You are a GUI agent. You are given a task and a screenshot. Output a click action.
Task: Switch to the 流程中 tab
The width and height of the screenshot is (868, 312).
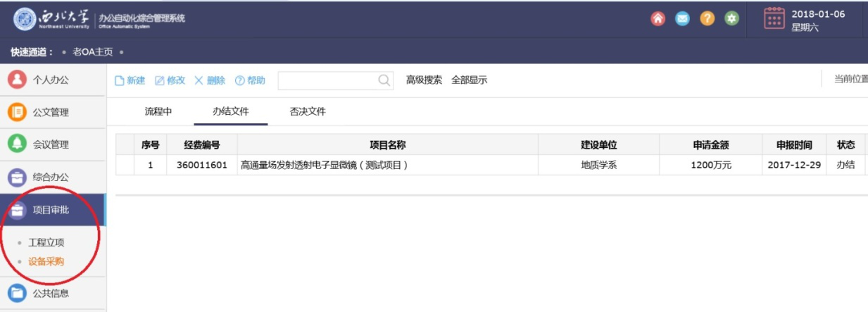pyautogui.click(x=158, y=111)
